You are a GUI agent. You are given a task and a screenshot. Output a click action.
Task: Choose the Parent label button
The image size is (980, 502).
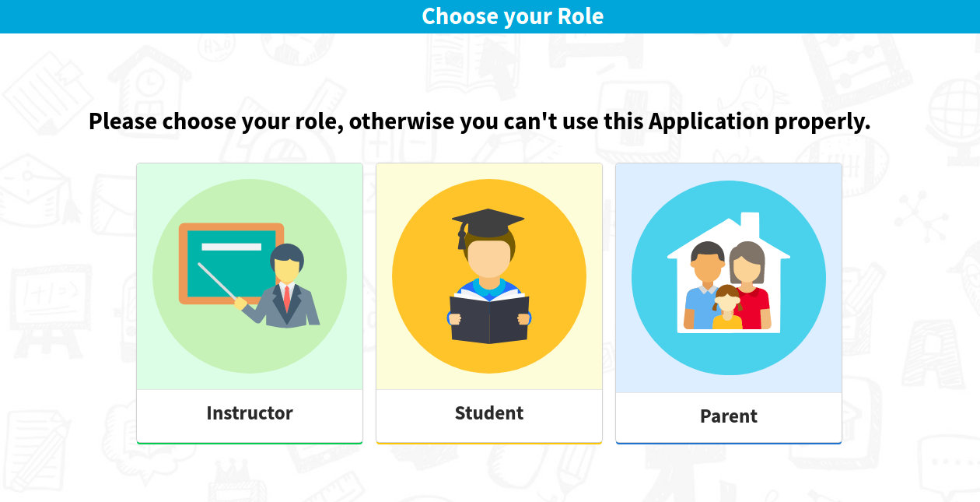729,416
